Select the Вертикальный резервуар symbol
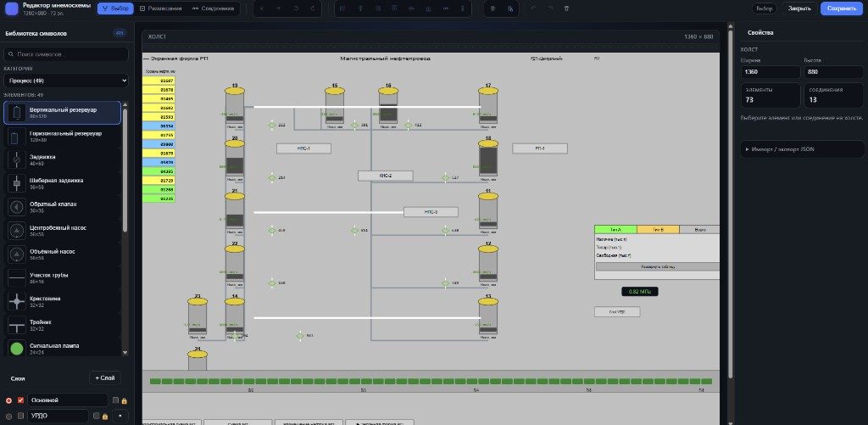Viewport: 868px width, 425px height. point(62,113)
